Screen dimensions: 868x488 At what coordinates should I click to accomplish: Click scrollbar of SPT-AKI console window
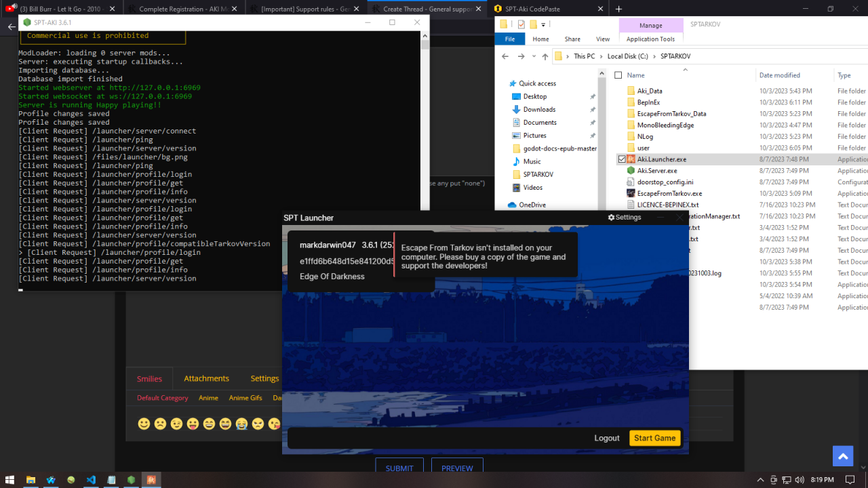pyautogui.click(x=425, y=45)
